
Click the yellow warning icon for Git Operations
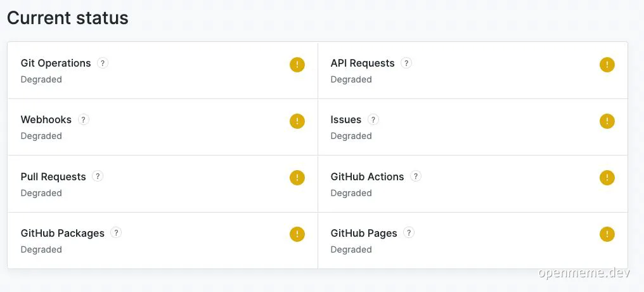(x=297, y=65)
